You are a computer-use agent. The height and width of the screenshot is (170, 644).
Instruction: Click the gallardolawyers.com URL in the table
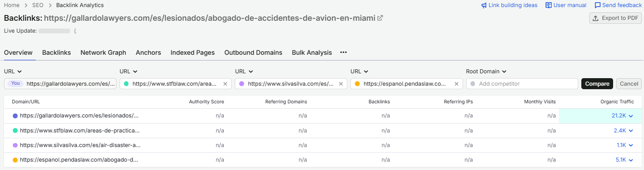point(79,116)
